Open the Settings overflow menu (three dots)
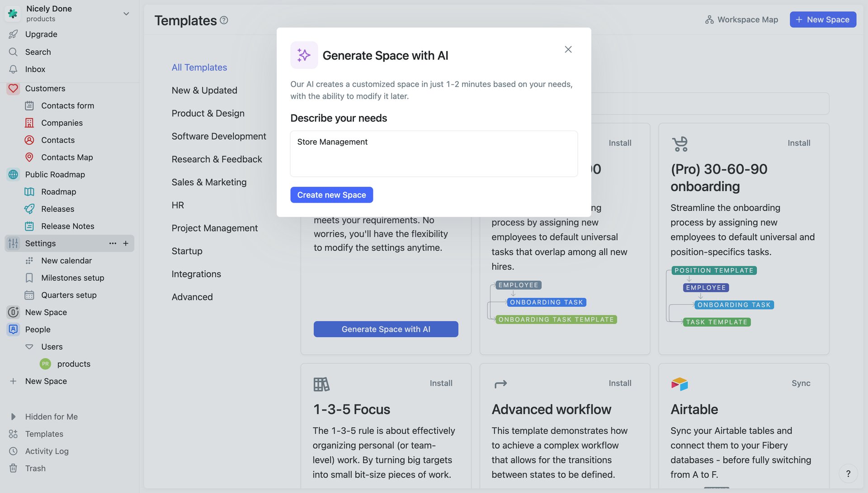This screenshot has width=868, height=493. coord(112,243)
